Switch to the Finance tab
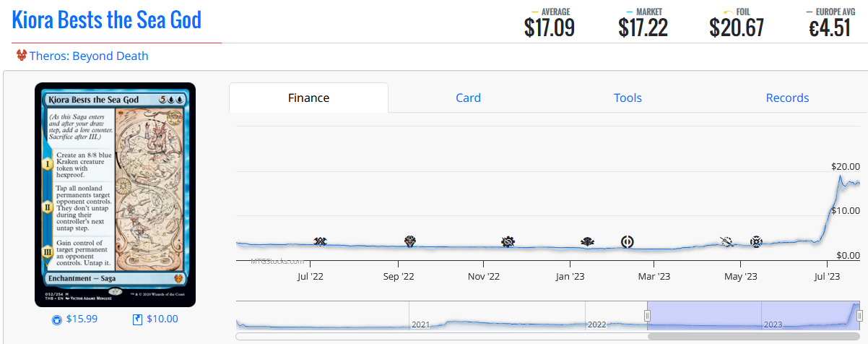Image resolution: width=868 pixels, height=344 pixels. pos(308,98)
